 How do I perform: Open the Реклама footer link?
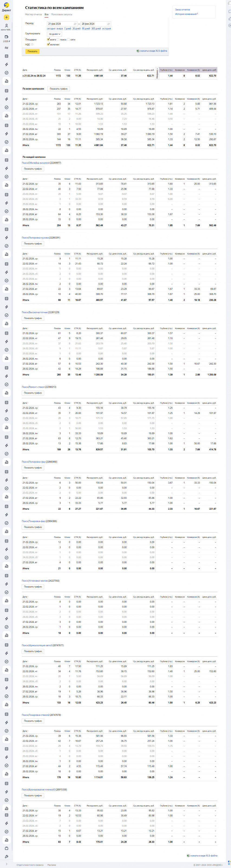(x=52, y=865)
